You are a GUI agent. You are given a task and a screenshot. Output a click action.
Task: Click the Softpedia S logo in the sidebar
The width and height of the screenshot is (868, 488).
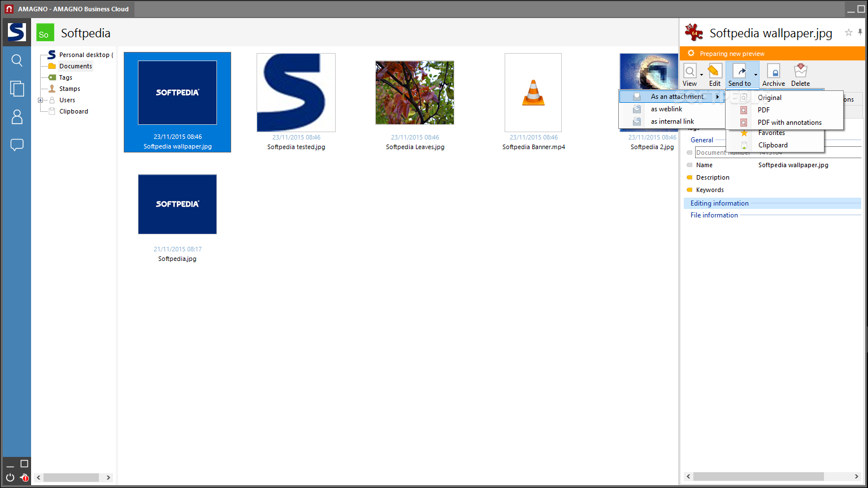coord(16,32)
